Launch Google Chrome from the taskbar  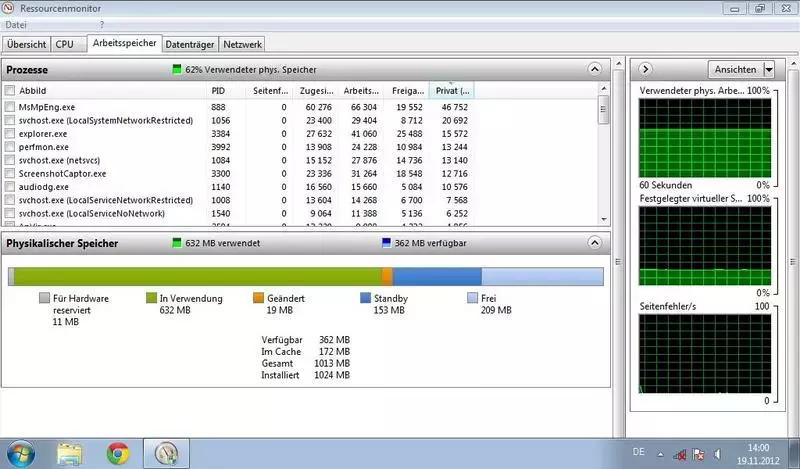(x=118, y=454)
